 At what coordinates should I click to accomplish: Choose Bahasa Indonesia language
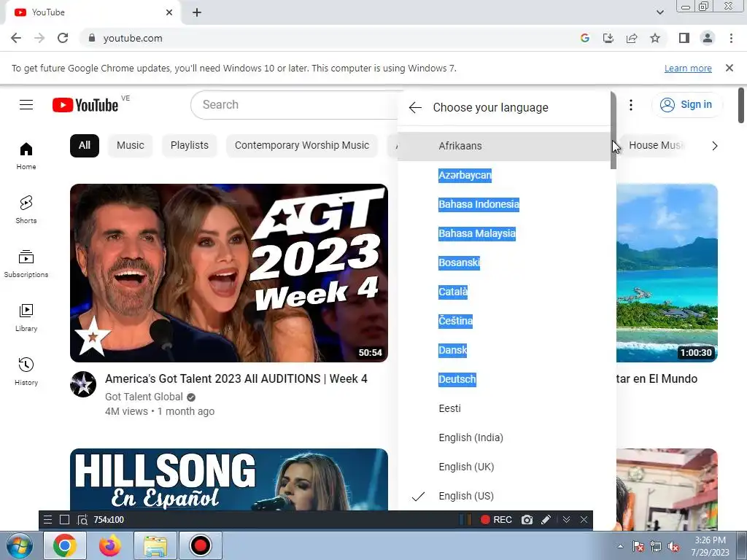[504, 204]
